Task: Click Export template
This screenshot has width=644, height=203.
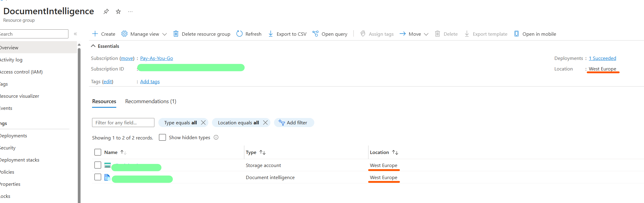Action: click(x=486, y=34)
